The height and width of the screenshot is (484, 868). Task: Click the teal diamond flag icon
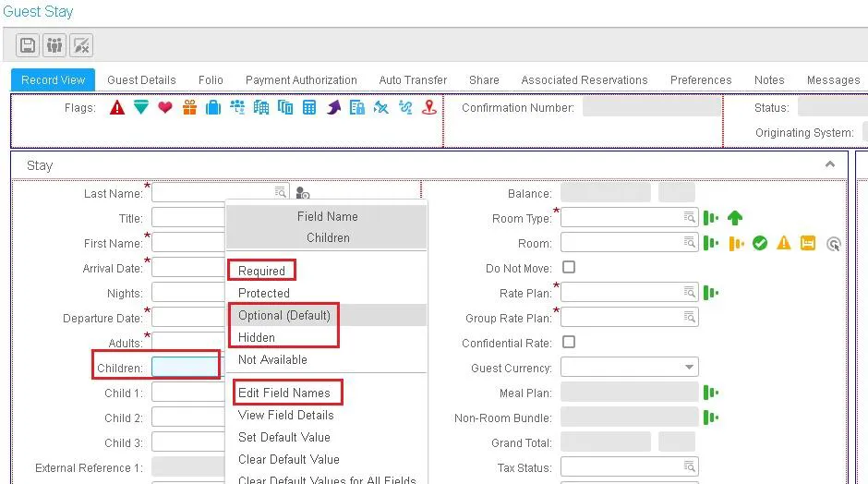click(x=141, y=107)
